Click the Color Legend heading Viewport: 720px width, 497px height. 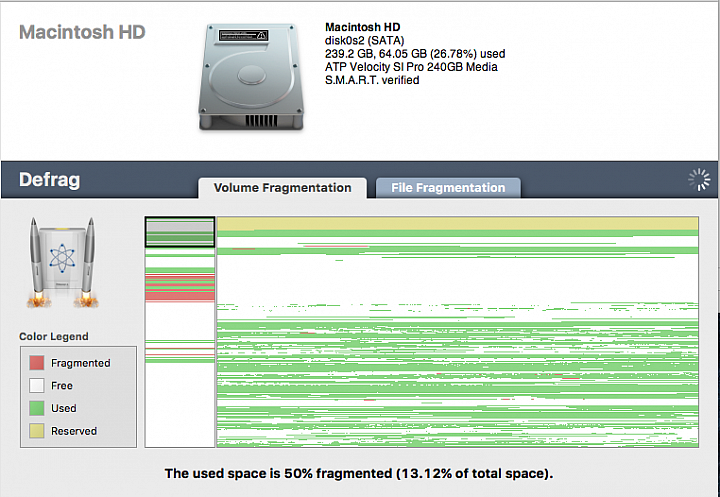point(54,337)
